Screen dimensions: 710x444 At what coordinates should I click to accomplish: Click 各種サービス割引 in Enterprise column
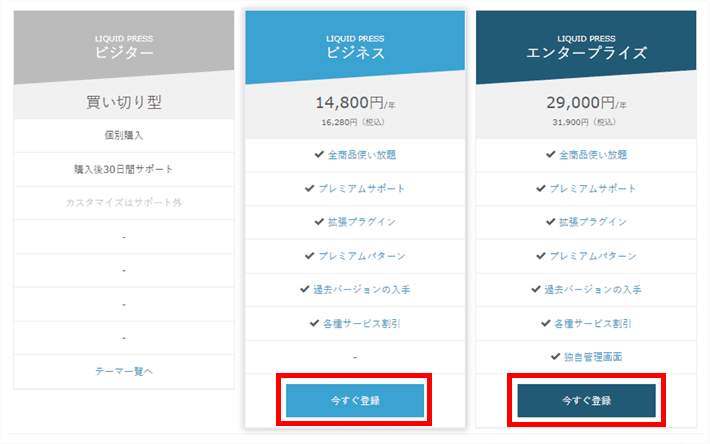(593, 323)
